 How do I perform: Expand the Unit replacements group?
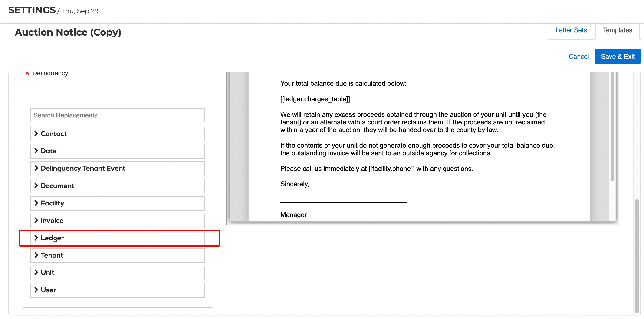118,273
